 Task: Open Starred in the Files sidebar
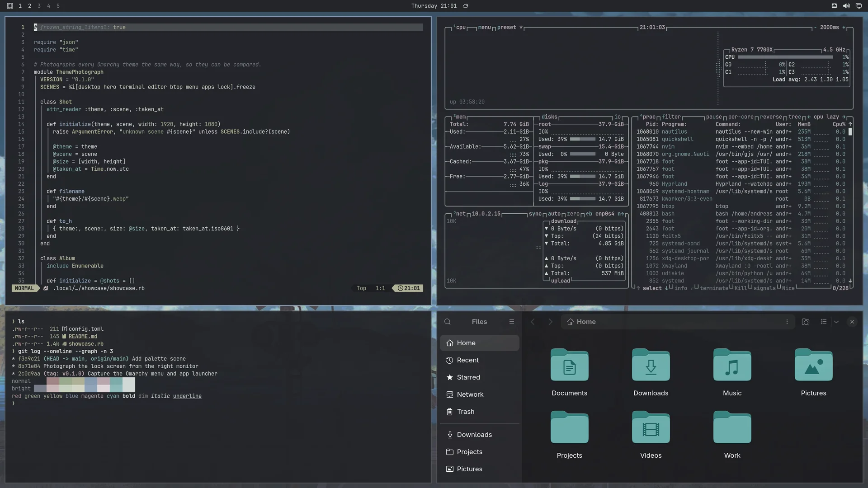click(x=480, y=377)
